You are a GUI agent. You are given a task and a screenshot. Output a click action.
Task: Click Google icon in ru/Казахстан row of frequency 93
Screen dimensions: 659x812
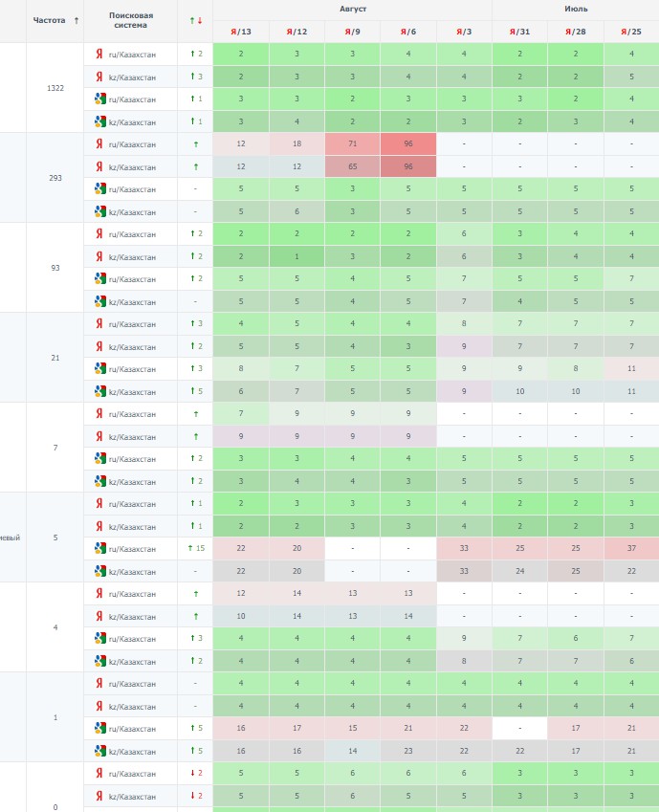100,278
